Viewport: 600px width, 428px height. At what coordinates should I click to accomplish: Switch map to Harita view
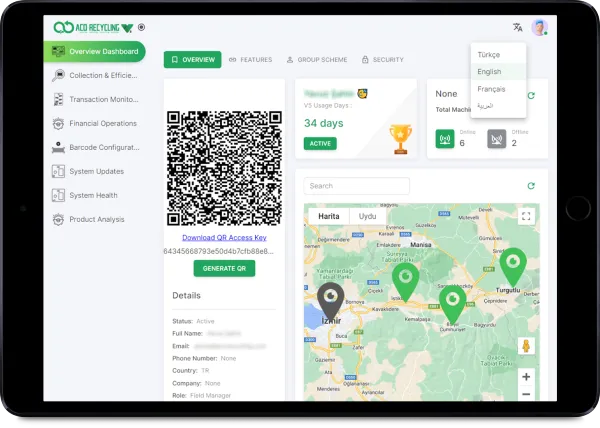328,216
